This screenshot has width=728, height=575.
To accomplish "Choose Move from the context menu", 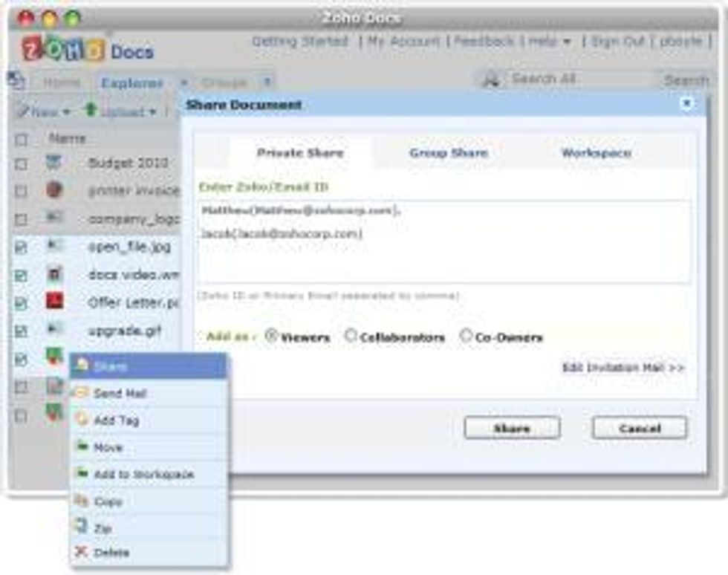I will (108, 447).
